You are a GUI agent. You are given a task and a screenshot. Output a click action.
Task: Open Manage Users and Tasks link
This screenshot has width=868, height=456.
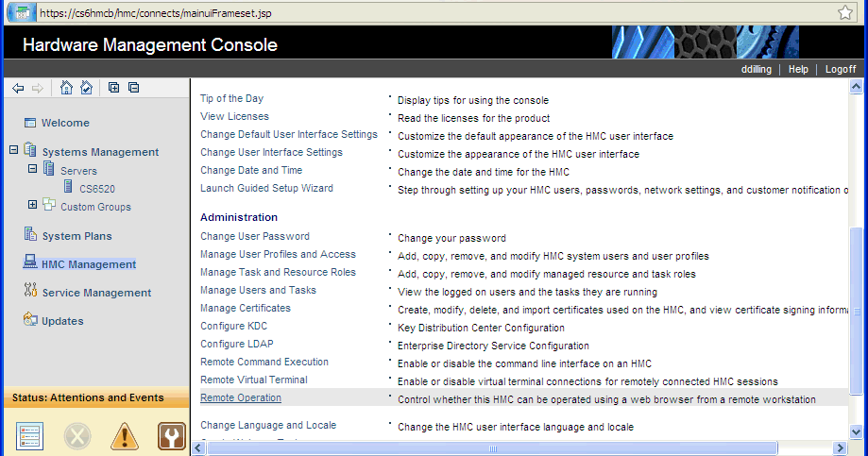[x=258, y=290]
